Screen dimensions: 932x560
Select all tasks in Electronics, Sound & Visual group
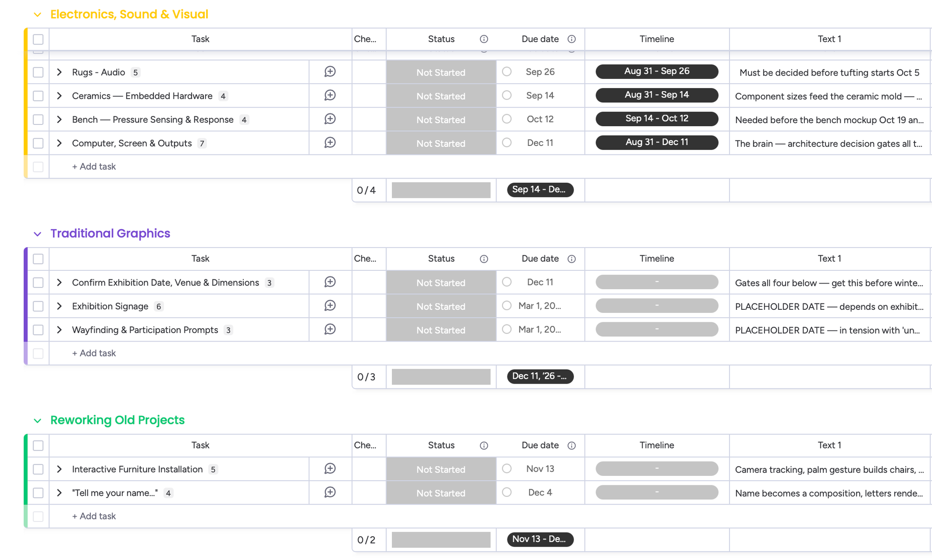click(38, 39)
